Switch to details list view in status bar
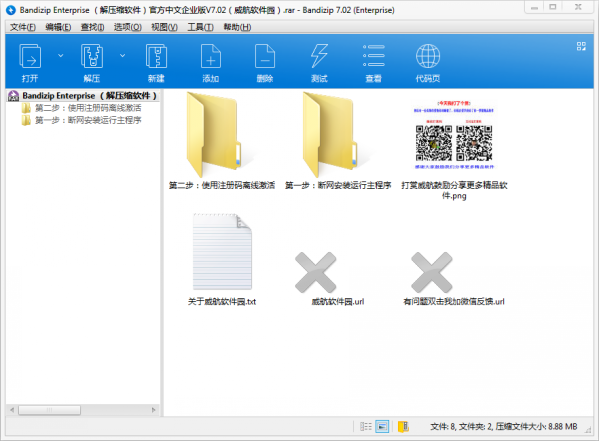599x441 pixels. click(366, 426)
